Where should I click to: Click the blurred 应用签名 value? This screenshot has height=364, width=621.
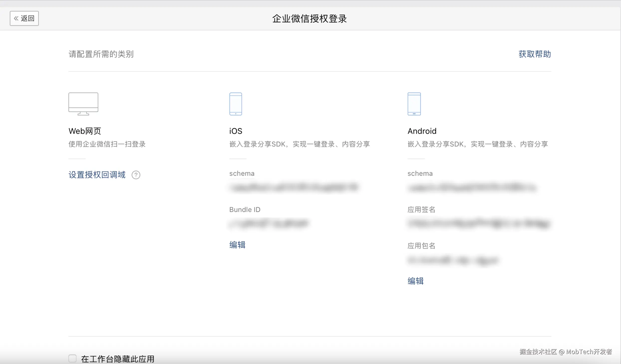tap(479, 223)
